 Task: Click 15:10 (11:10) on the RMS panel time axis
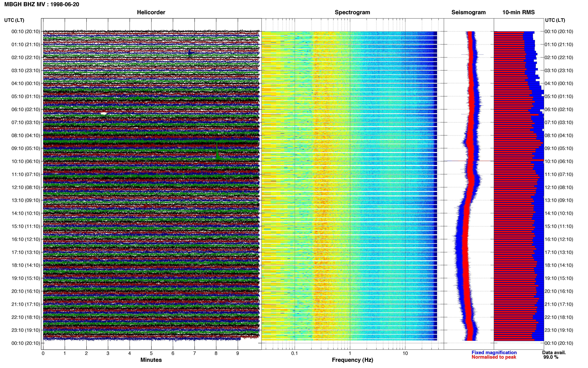pos(559,226)
